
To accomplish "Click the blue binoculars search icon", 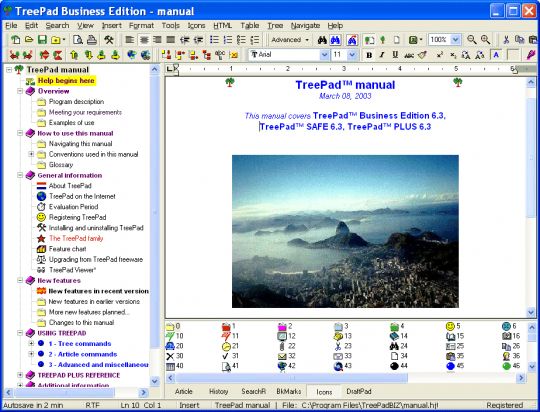I will click(335, 40).
